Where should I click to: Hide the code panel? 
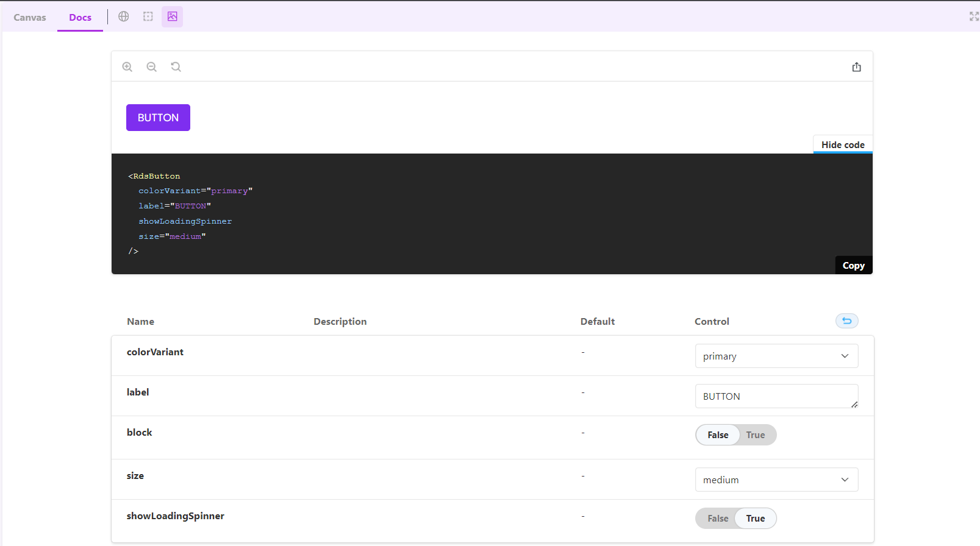point(843,144)
